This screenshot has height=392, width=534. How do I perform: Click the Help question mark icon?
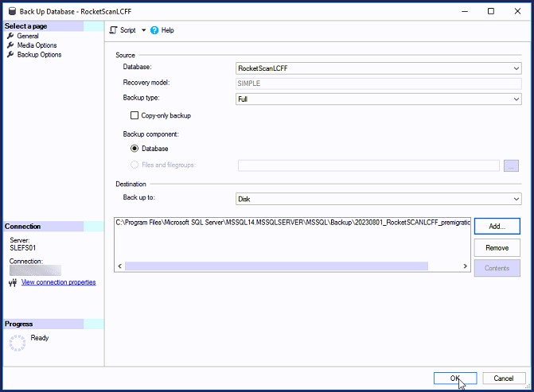[154, 30]
